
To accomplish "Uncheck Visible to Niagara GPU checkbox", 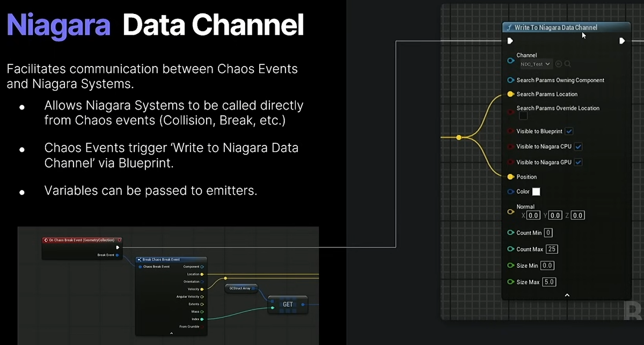I will 578,162.
